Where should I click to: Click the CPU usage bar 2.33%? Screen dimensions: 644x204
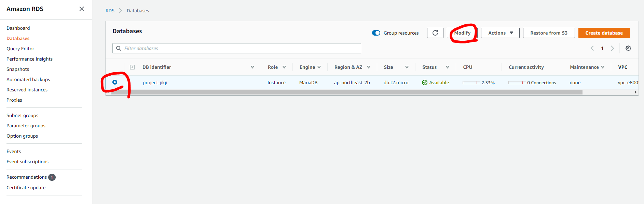471,83
